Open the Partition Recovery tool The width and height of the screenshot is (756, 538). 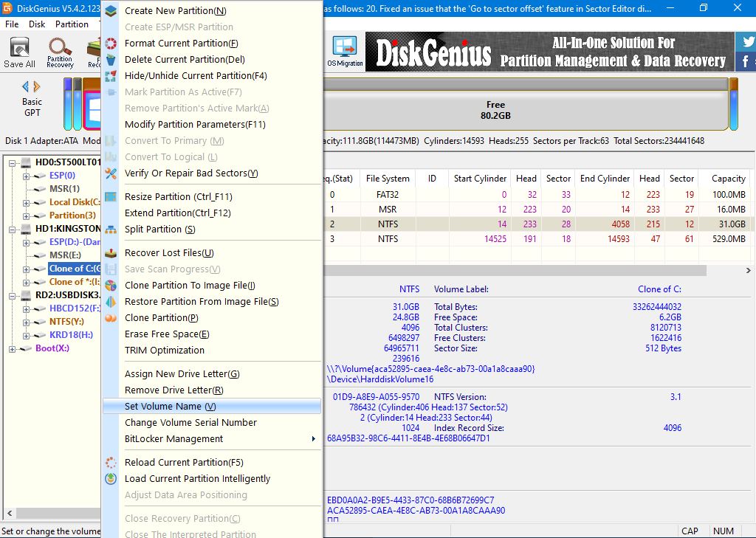pyautogui.click(x=60, y=52)
